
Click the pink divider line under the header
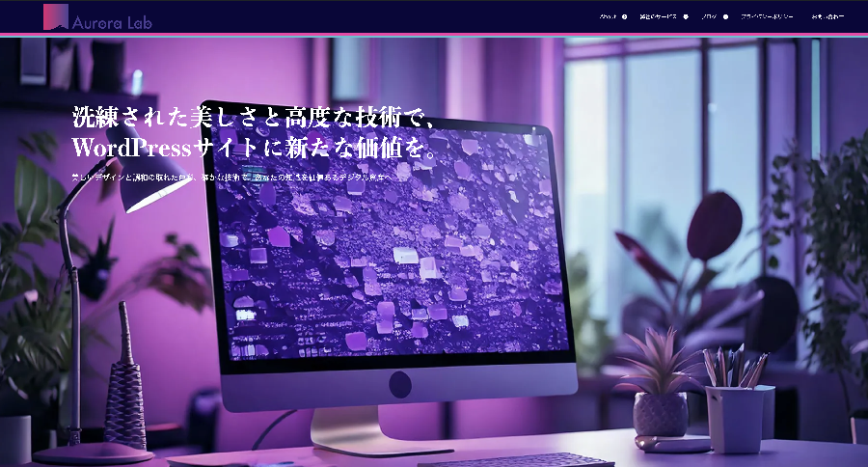434,34
